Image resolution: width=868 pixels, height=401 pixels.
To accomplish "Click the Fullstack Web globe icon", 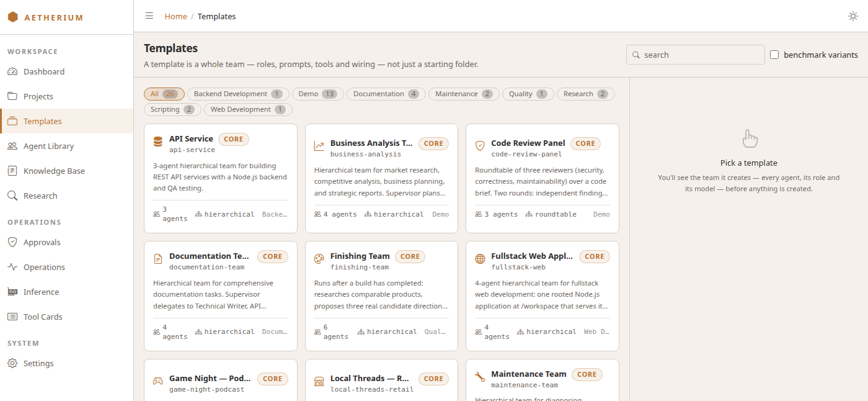I will 480,259.
